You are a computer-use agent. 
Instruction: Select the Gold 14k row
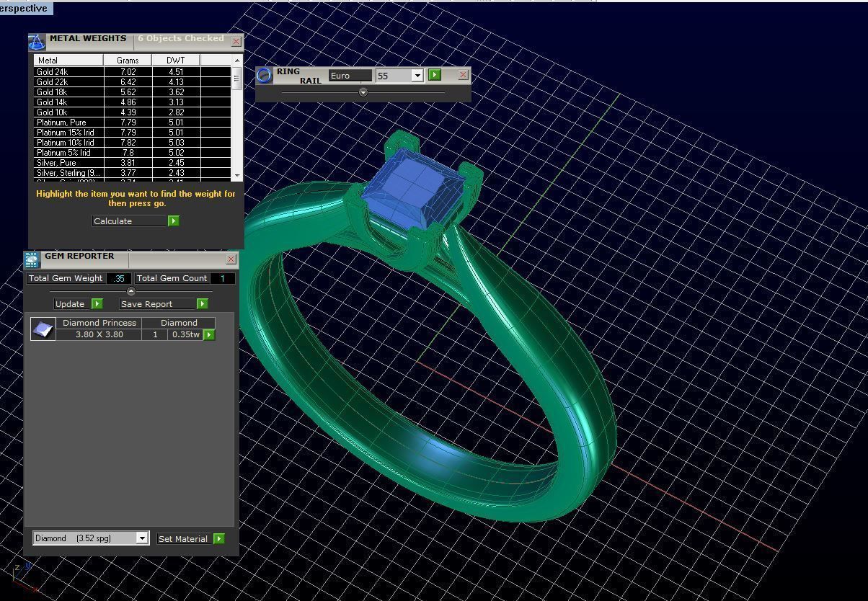pos(133,102)
